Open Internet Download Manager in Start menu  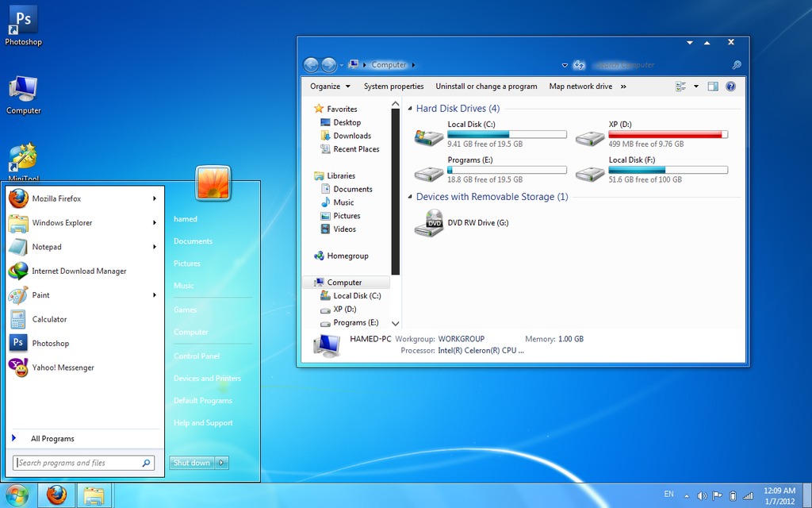(82, 271)
